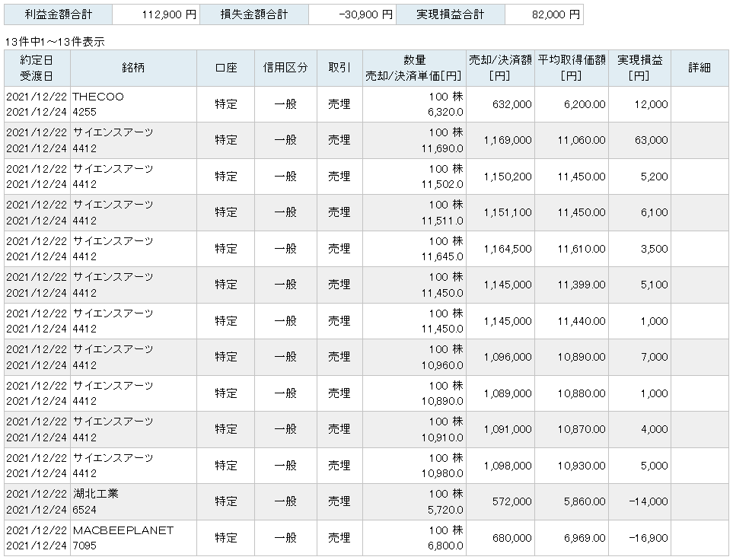This screenshot has width=733, height=560.
Task: Click the 1,096,000 sale amount cell
Action: [500, 357]
